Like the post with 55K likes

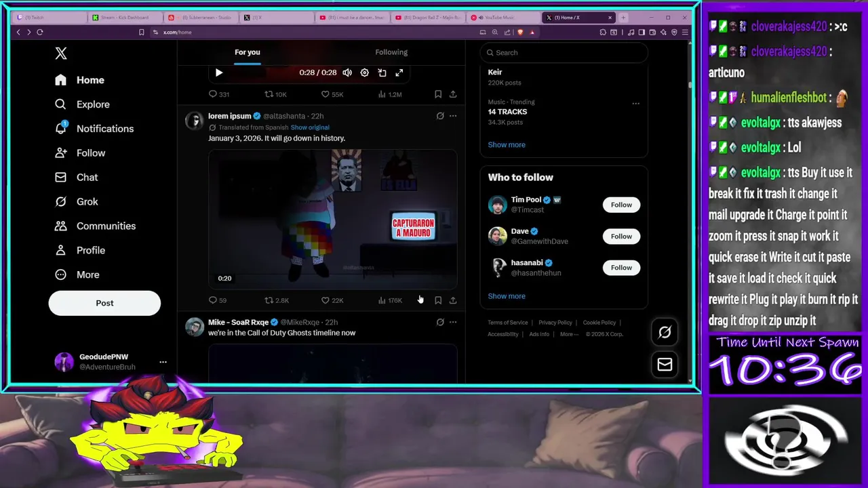332,94
